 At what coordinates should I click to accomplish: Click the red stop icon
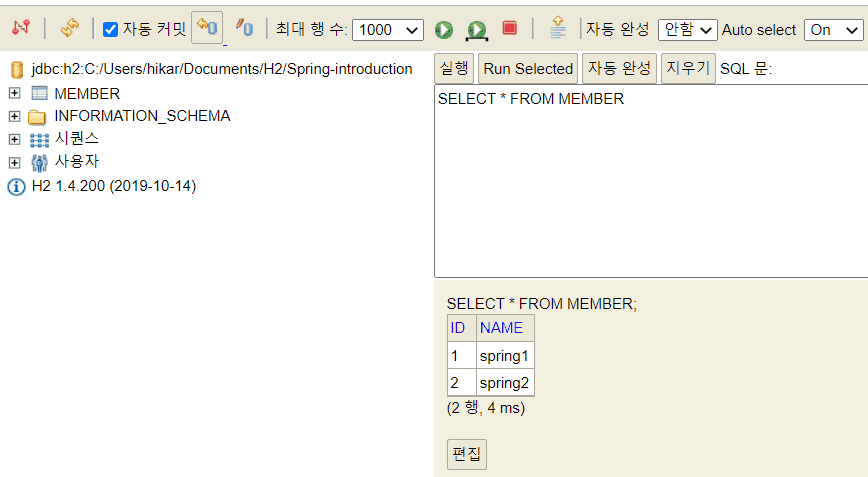[x=509, y=28]
